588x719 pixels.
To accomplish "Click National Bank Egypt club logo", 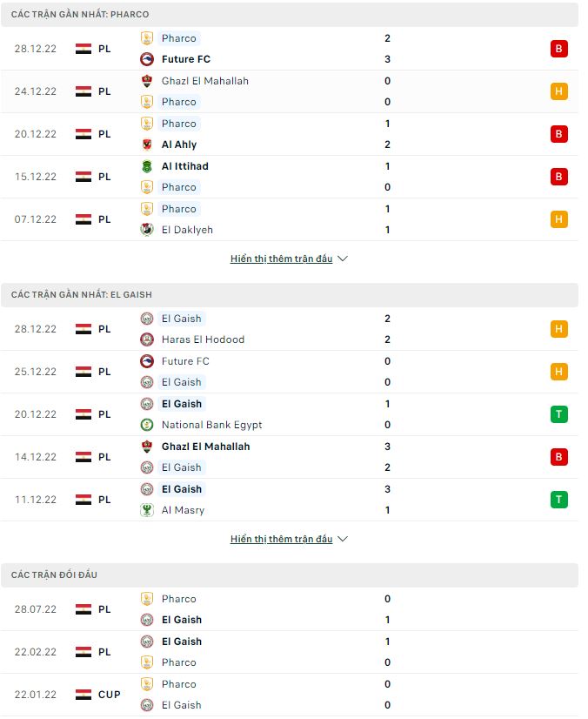I will [147, 425].
